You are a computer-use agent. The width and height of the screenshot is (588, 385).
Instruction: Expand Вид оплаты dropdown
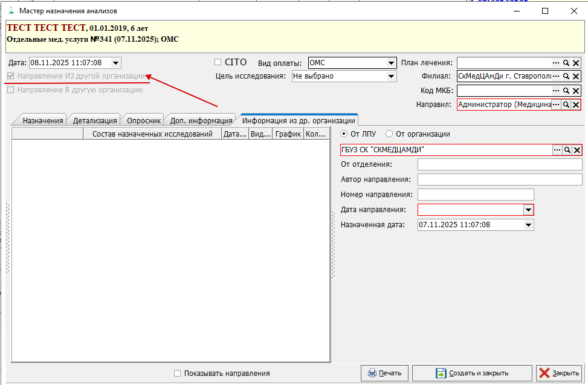click(392, 63)
